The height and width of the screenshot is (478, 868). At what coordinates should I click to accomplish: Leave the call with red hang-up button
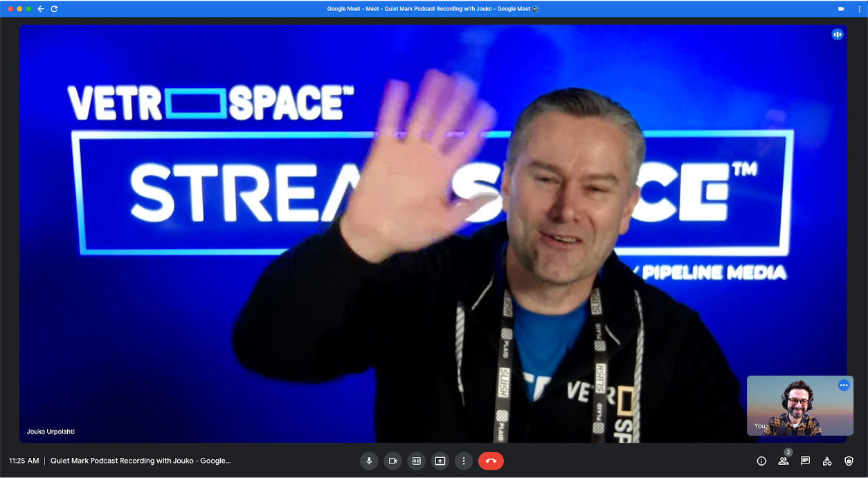pyautogui.click(x=491, y=461)
